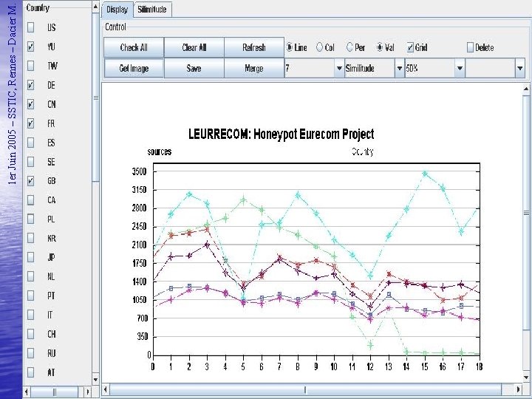Screen dimensions: 532x399
Task: Select the Line radio button
Action: tap(290, 47)
